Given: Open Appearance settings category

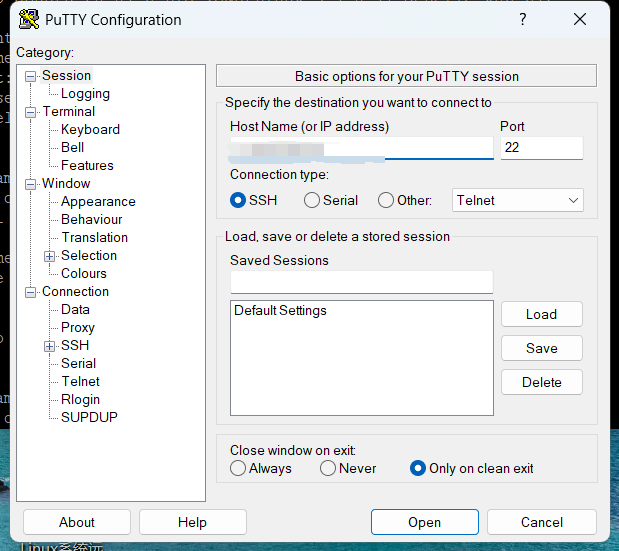Looking at the screenshot, I should (x=98, y=202).
